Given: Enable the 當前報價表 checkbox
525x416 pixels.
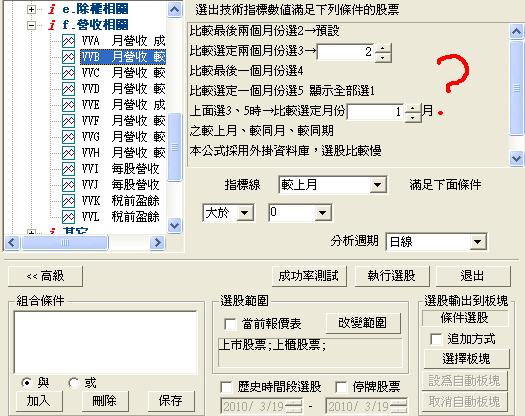Looking at the screenshot, I should coord(230,324).
